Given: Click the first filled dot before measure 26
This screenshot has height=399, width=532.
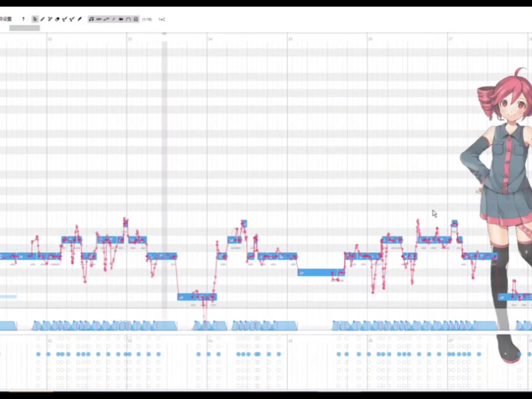Looking at the screenshot, I should coord(339,354).
